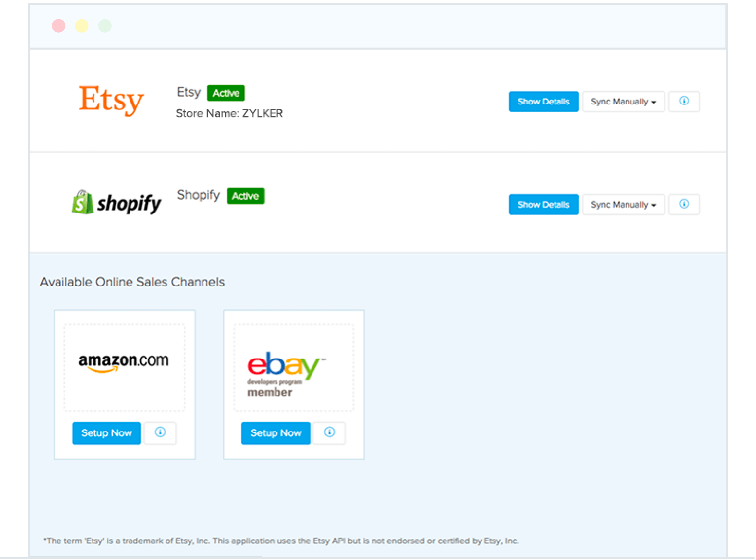Click Show Details for Etsy store
Viewport: 756px width, 560px height.
tap(541, 101)
